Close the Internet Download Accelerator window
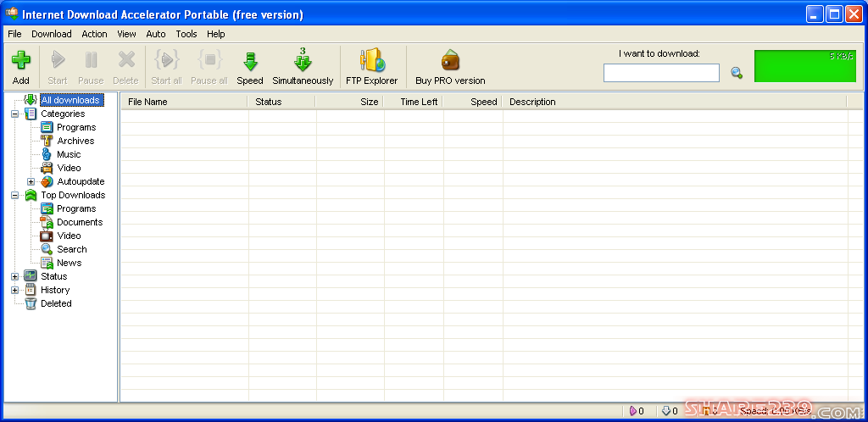The width and height of the screenshot is (868, 422). pos(854,14)
